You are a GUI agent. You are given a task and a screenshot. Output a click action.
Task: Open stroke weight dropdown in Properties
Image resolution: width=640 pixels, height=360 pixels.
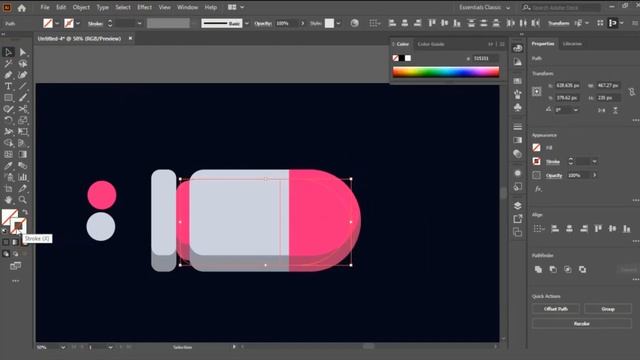pyautogui.click(x=594, y=162)
